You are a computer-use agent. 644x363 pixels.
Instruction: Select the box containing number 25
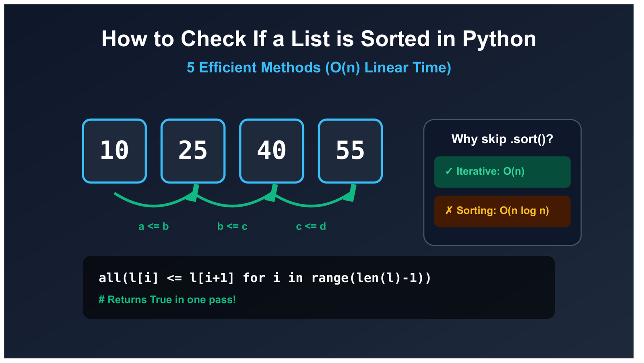pos(192,151)
